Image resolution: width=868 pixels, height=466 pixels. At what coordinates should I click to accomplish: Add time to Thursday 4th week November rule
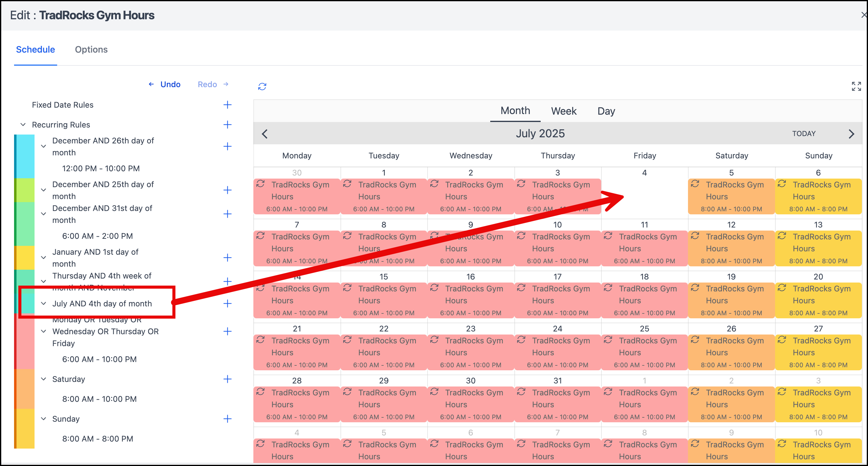(x=227, y=282)
